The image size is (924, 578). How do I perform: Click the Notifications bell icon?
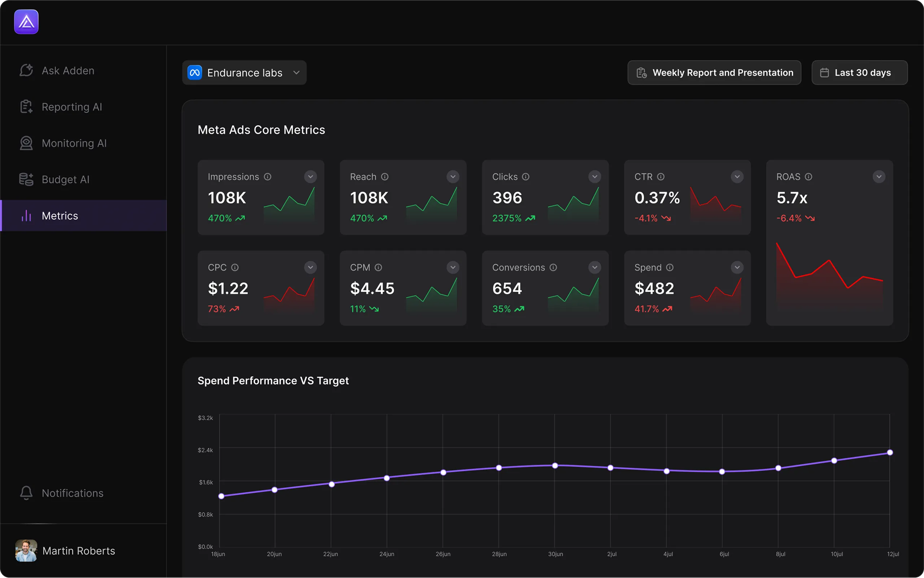click(26, 493)
